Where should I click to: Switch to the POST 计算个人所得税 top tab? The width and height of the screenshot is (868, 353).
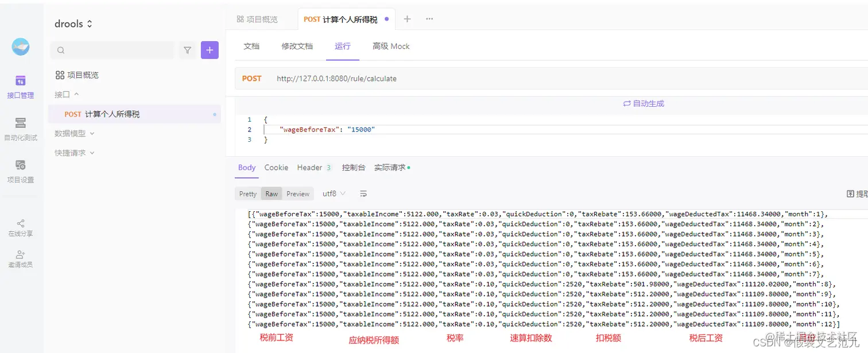click(346, 19)
